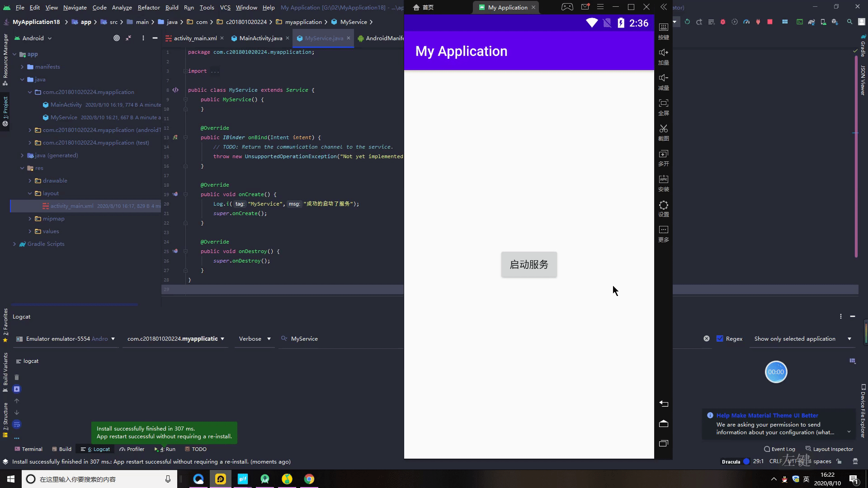The height and width of the screenshot is (488, 868).
Task: Switch to MainActivity.java tab
Action: click(x=260, y=38)
